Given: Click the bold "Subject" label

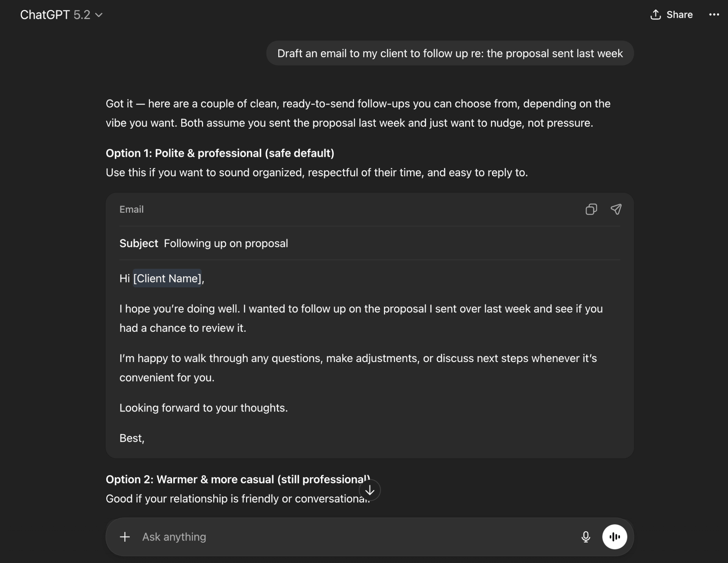Looking at the screenshot, I should point(139,243).
